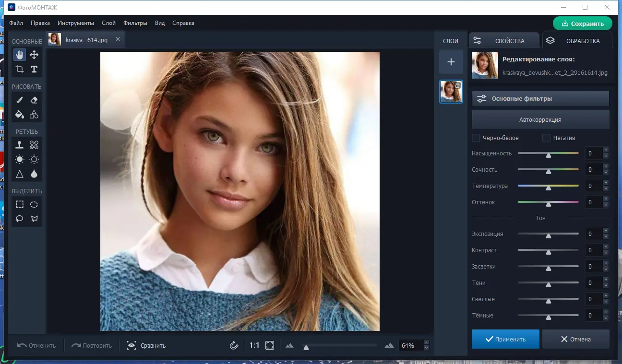
Task: Select the layer thumbnail in СЛОИ panel
Action: point(451,92)
